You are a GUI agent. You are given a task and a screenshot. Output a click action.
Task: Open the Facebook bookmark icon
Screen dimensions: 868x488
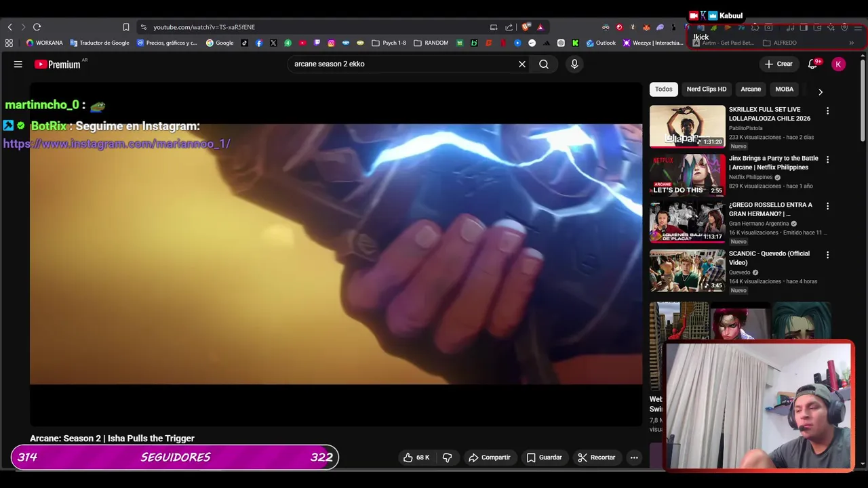click(259, 43)
